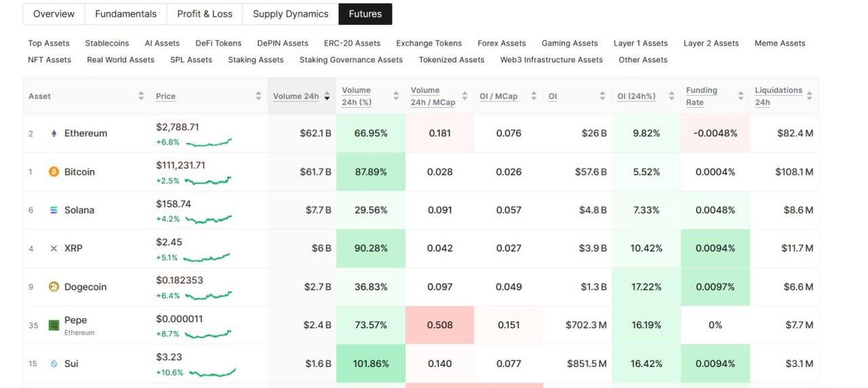The width and height of the screenshot is (868, 388).
Task: Open the Pepe asset name
Action: pos(76,320)
